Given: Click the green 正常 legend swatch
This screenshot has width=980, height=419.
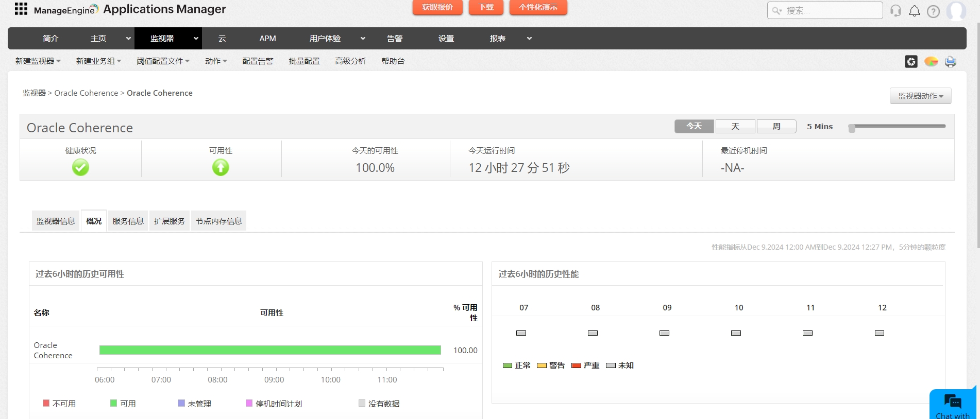Looking at the screenshot, I should click(508, 365).
